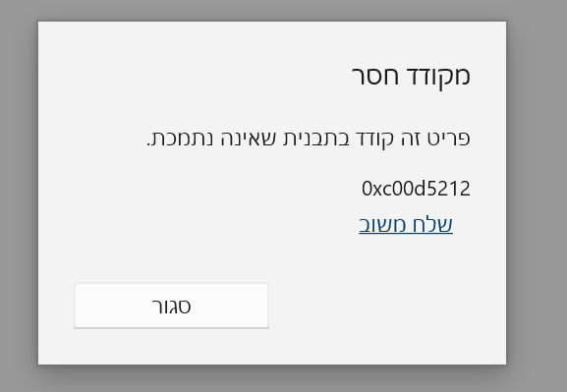The image size is (567, 392).
Task: Click the מקודד חסר dialog title
Action: coord(411,76)
